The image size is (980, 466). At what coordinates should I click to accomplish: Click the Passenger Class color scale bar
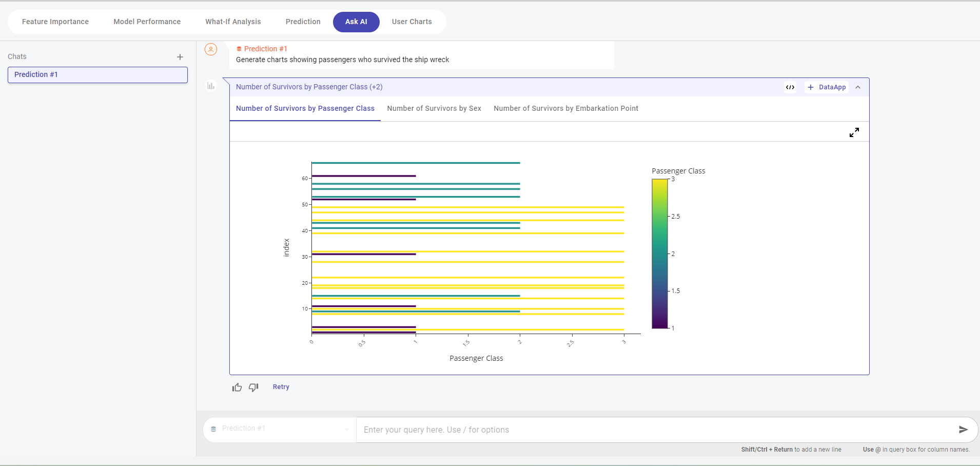click(659, 254)
